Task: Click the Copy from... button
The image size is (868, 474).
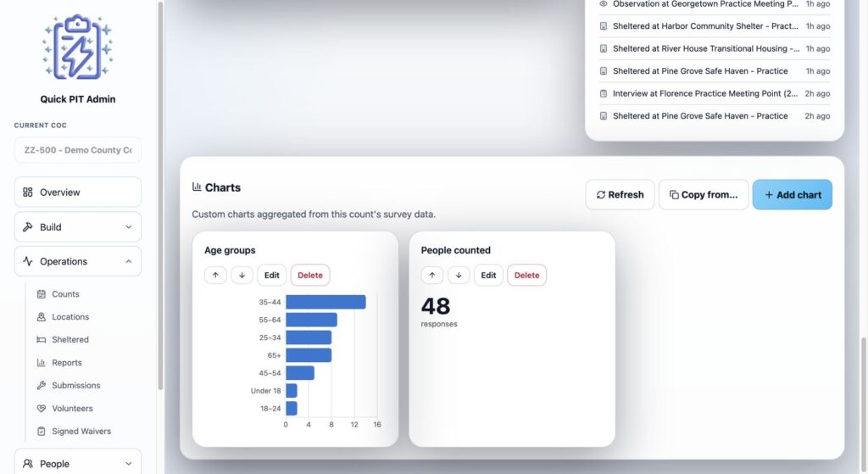Action: coord(704,194)
